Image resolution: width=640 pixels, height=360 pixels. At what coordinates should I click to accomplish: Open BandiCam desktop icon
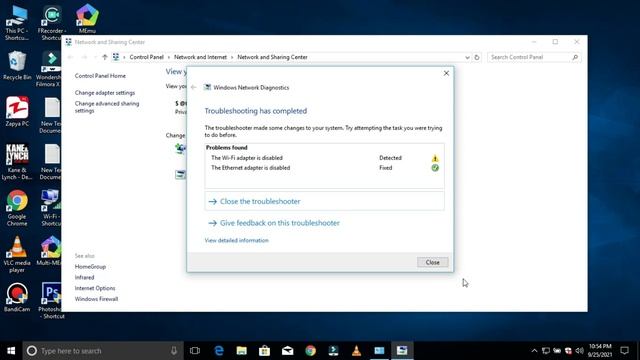17,298
